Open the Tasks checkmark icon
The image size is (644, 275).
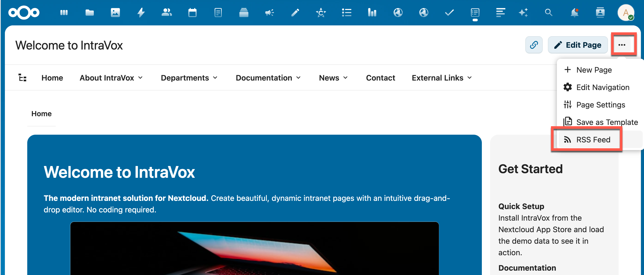(x=449, y=12)
